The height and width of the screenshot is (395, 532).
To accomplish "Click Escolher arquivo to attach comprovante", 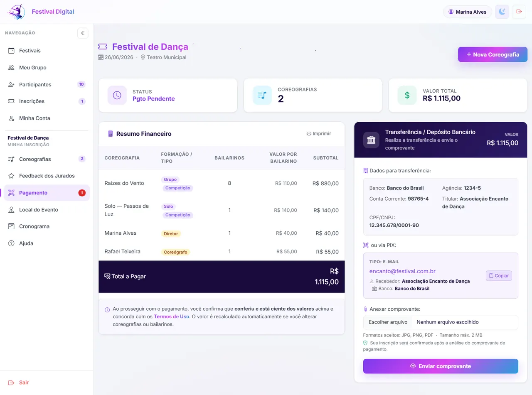I will click(x=387, y=322).
